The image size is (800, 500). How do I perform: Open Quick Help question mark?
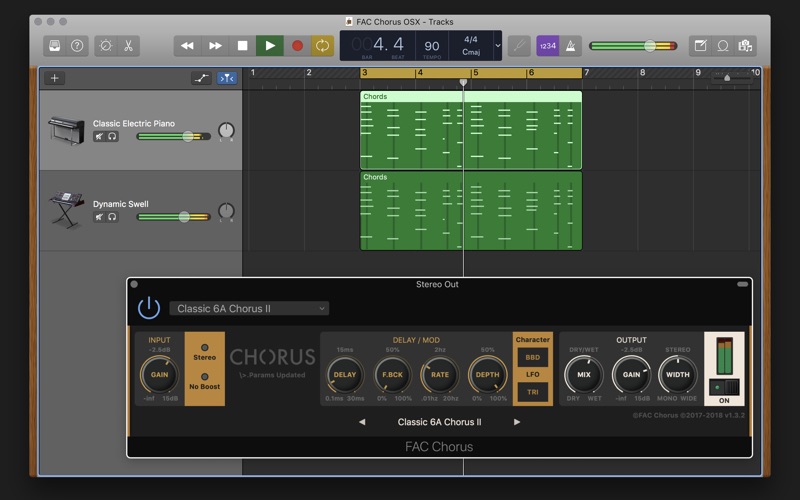click(x=77, y=46)
